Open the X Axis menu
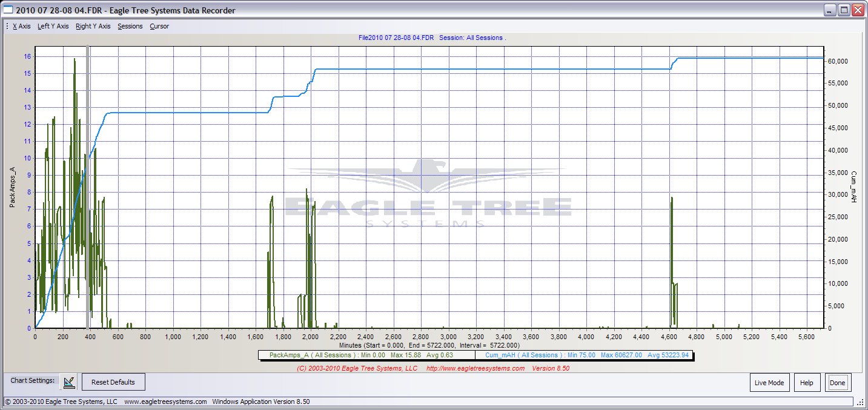Image resolution: width=868 pixels, height=410 pixels. (x=22, y=26)
